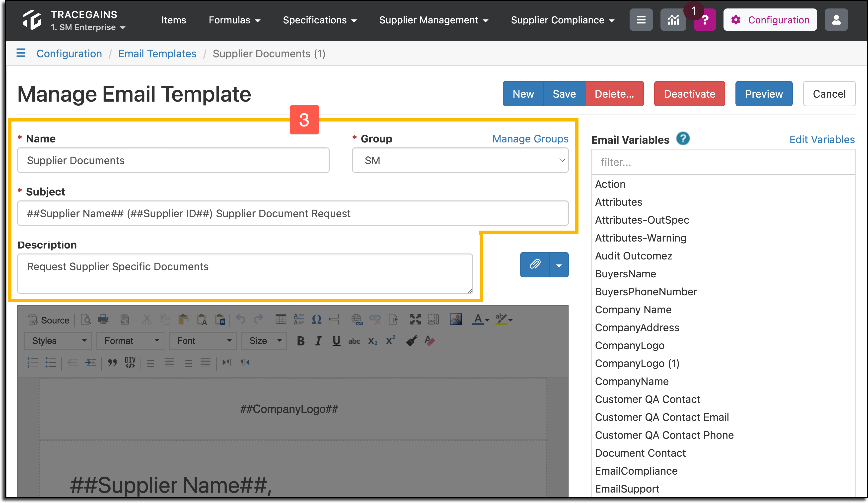The height and width of the screenshot is (503, 868).
Task: Expand the attachment button dropdown arrow
Action: pyautogui.click(x=559, y=264)
